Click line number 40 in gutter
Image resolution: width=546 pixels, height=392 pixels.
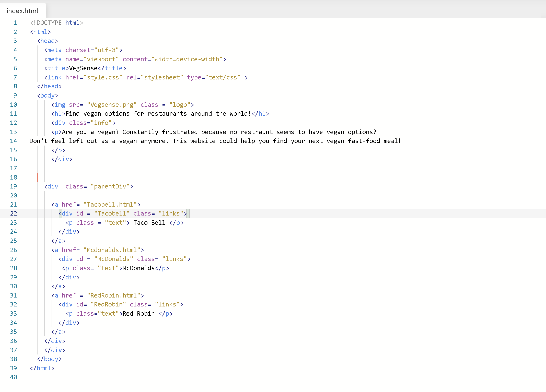(14, 377)
